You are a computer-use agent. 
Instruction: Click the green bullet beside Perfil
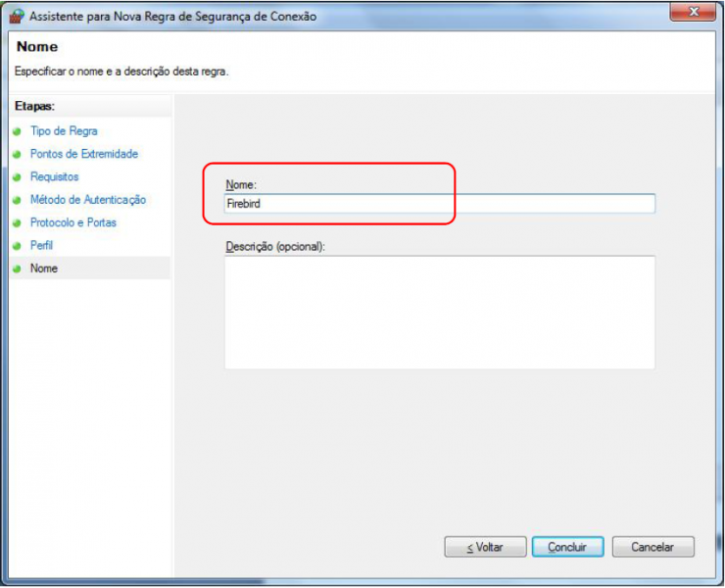pyautogui.click(x=17, y=246)
